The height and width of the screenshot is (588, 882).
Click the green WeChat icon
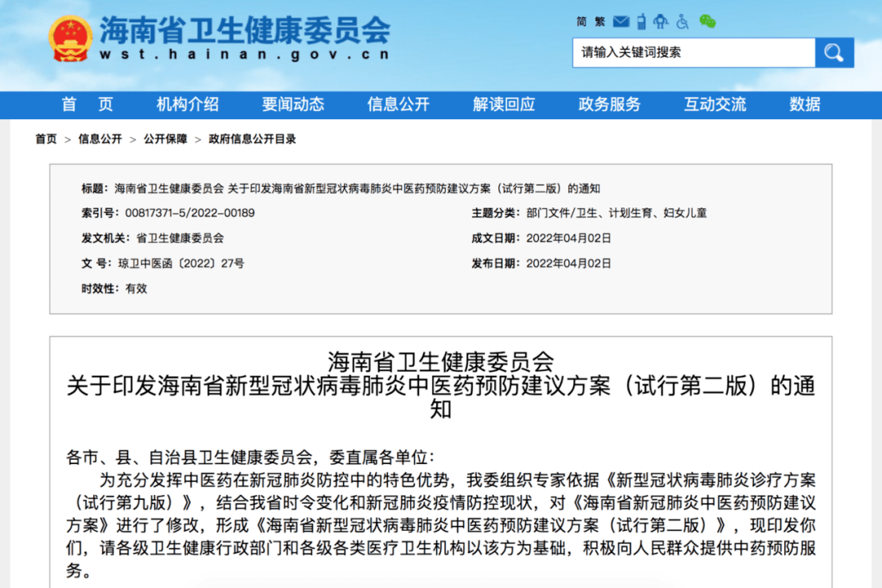tap(707, 21)
